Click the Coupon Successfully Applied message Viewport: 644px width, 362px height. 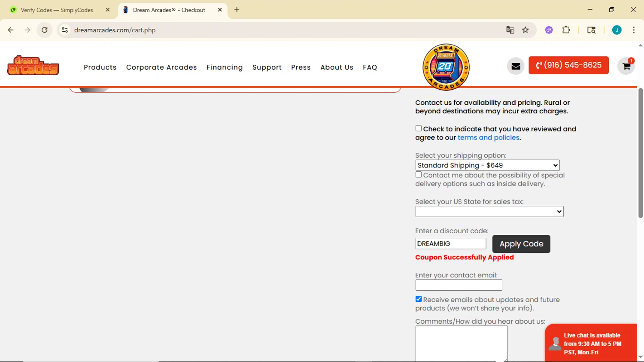(x=465, y=257)
